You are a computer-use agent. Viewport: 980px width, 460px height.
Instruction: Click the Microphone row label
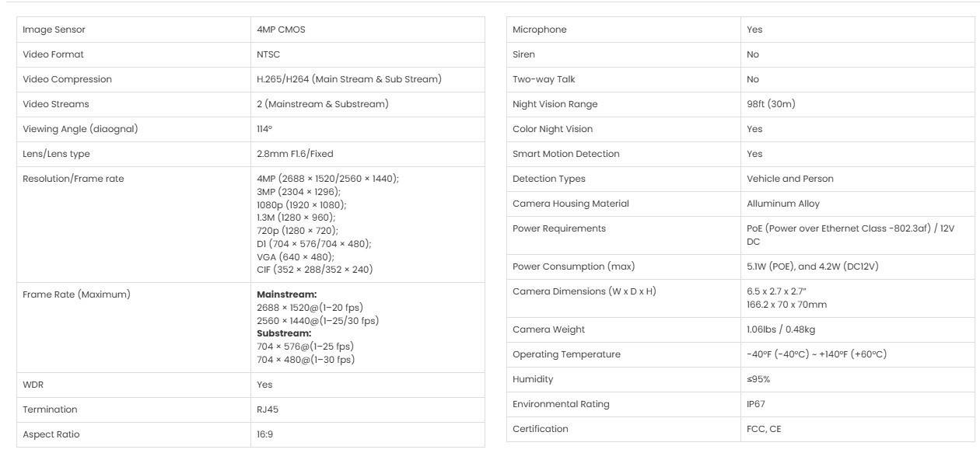[x=540, y=30]
